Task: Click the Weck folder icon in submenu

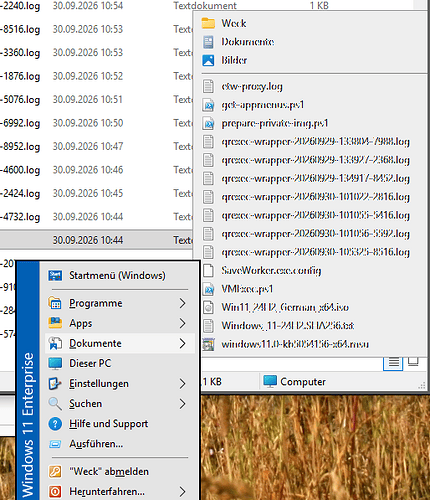Action: [x=208, y=23]
